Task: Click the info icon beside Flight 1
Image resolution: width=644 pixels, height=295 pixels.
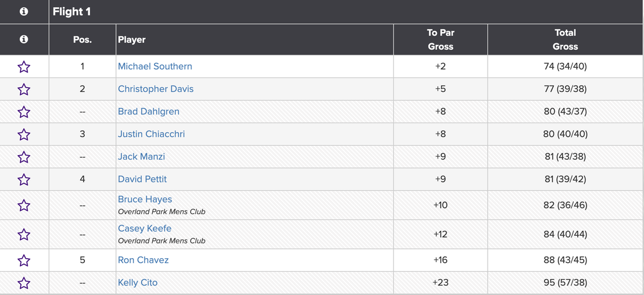Action: point(24,12)
